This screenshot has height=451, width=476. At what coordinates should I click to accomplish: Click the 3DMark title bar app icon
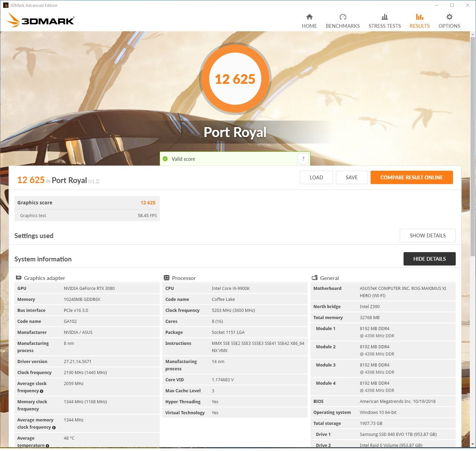tap(6, 5)
